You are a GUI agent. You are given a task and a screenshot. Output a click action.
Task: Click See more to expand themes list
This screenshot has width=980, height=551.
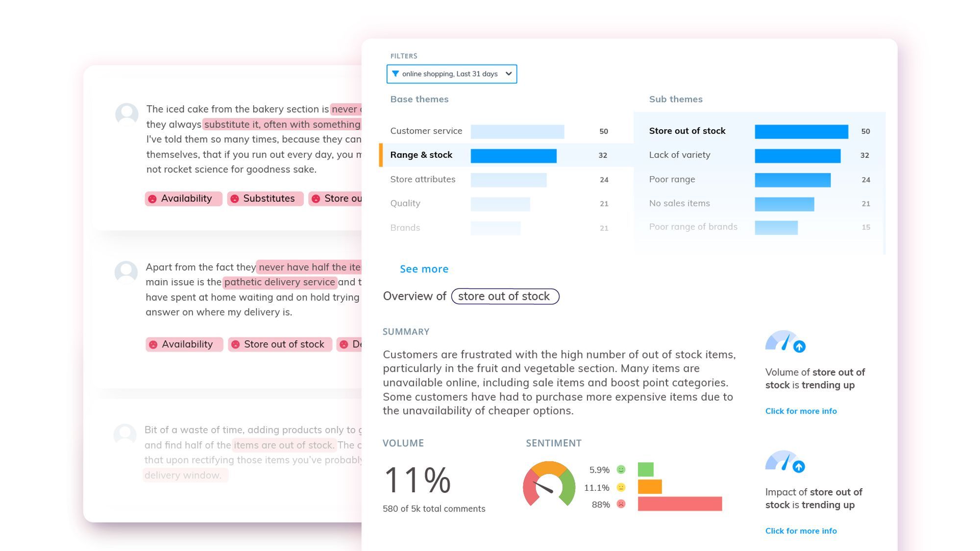click(x=424, y=268)
